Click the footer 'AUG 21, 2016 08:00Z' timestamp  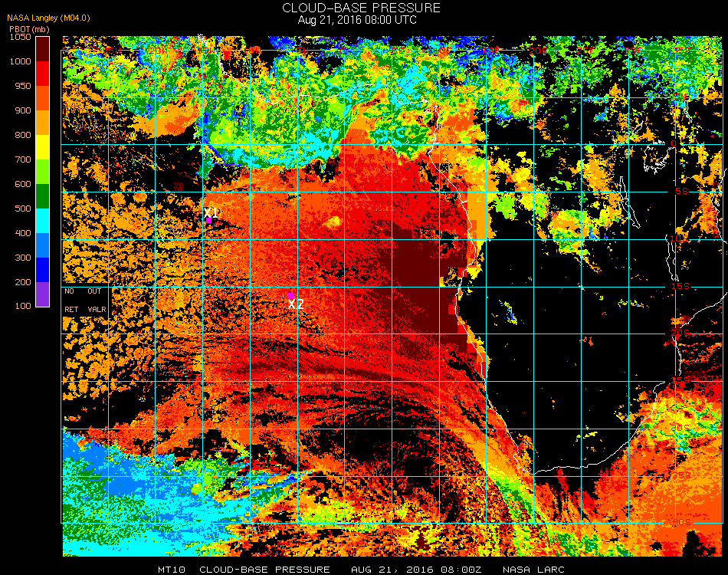point(416,570)
